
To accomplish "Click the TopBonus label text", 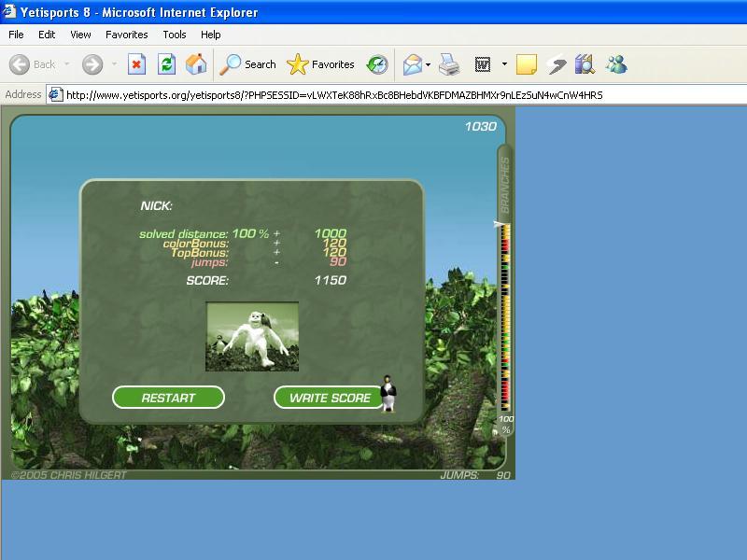I will tap(200, 252).
